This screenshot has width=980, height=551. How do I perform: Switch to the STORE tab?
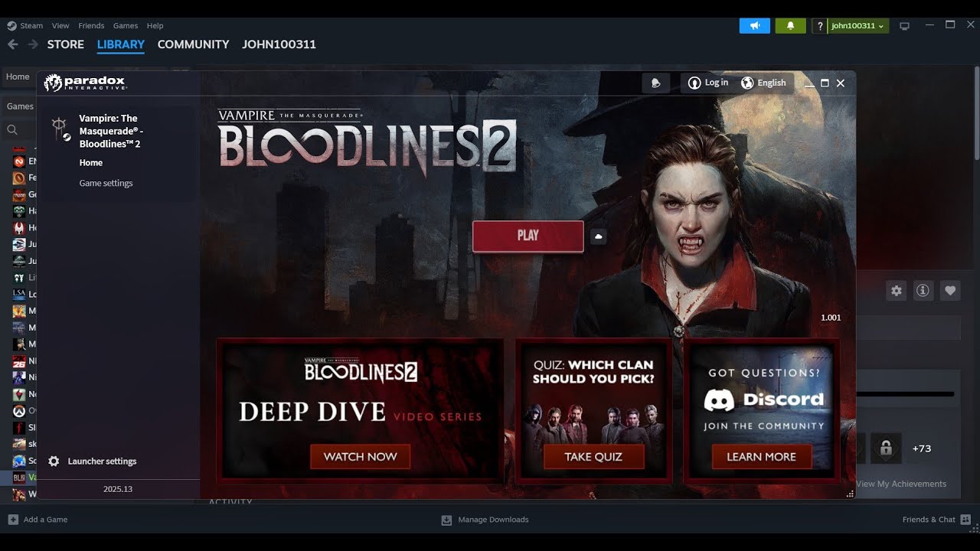(x=66, y=44)
